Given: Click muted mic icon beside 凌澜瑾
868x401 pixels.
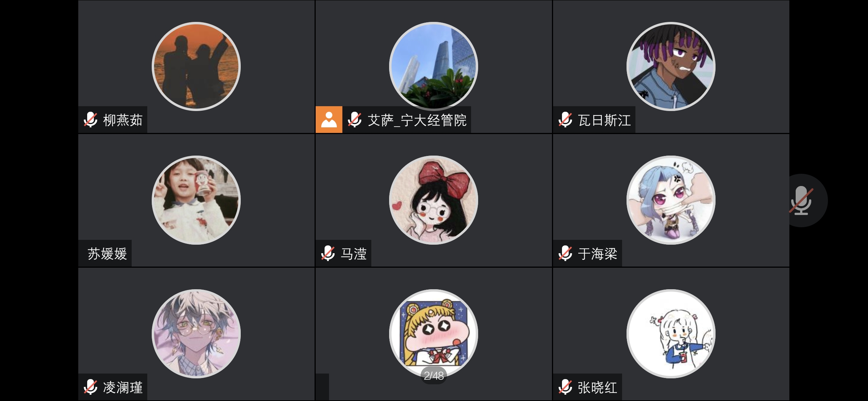Looking at the screenshot, I should click(91, 387).
